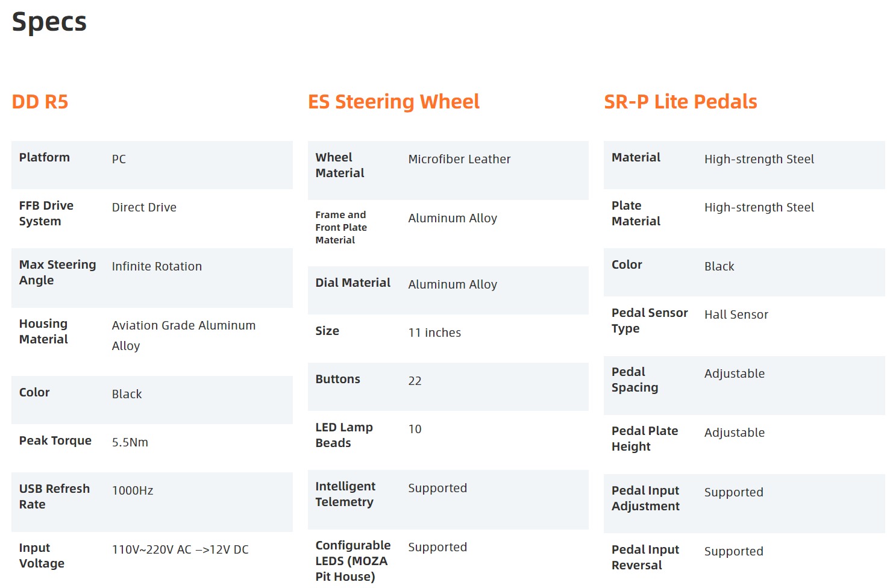Select the Hall Sensor value
887x588 pixels.
pos(736,314)
